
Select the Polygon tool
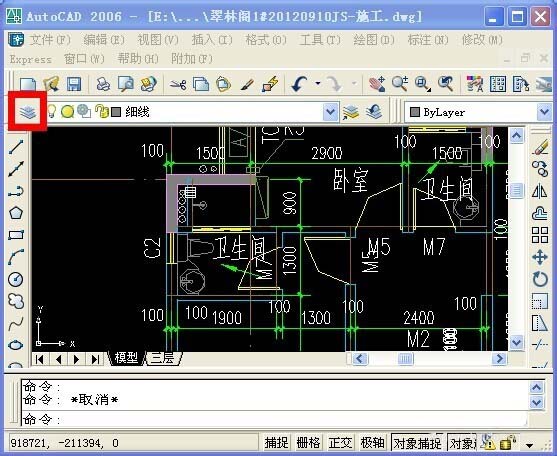(x=16, y=213)
